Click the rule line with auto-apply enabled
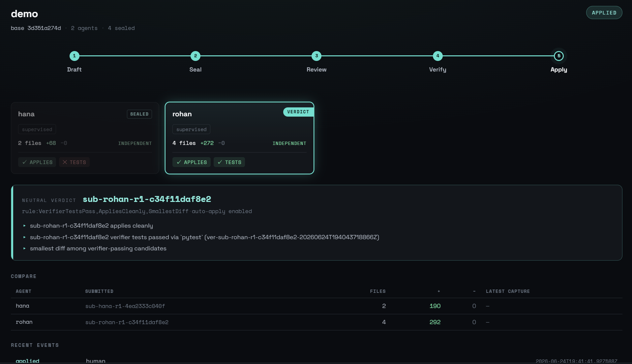This screenshot has width=632, height=364. 137,211
